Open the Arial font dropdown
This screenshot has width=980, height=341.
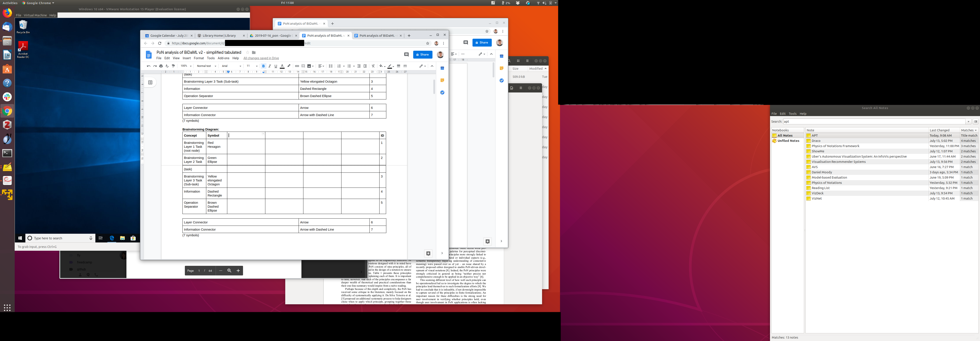coord(231,66)
